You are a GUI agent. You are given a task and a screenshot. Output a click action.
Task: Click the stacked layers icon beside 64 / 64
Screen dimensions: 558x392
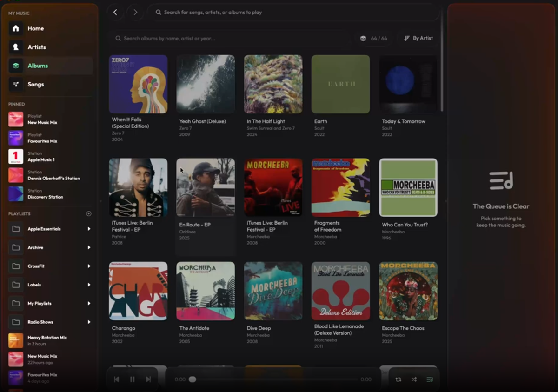363,39
